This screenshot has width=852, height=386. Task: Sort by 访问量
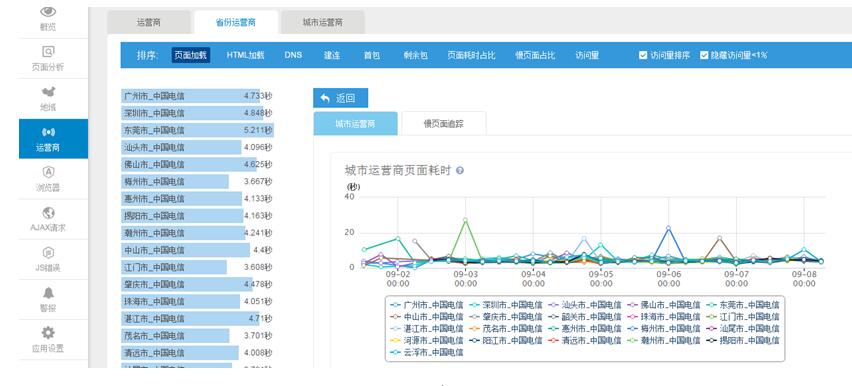[x=587, y=55]
